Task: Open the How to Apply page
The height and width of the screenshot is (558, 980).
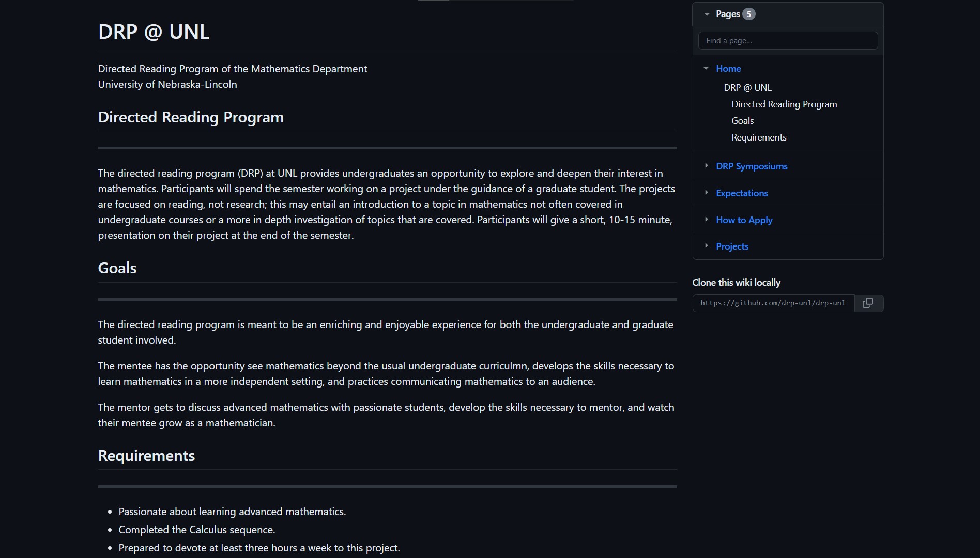Action: (x=744, y=220)
